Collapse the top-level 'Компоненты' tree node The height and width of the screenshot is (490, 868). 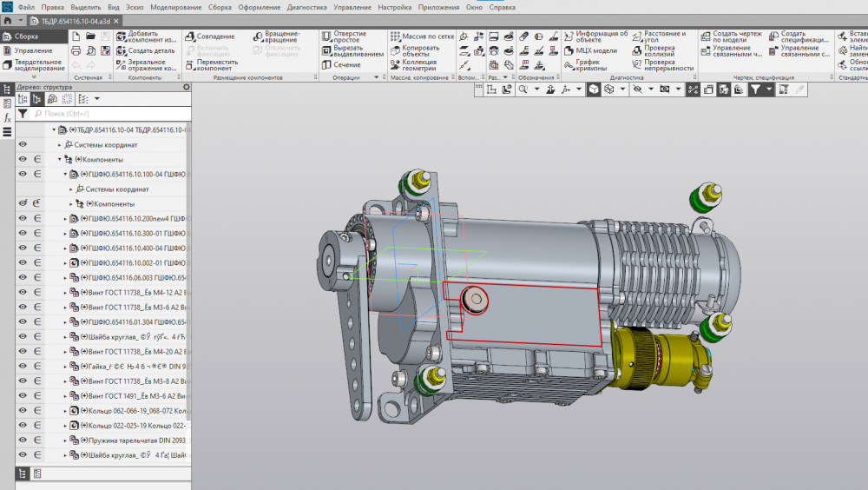click(59, 160)
